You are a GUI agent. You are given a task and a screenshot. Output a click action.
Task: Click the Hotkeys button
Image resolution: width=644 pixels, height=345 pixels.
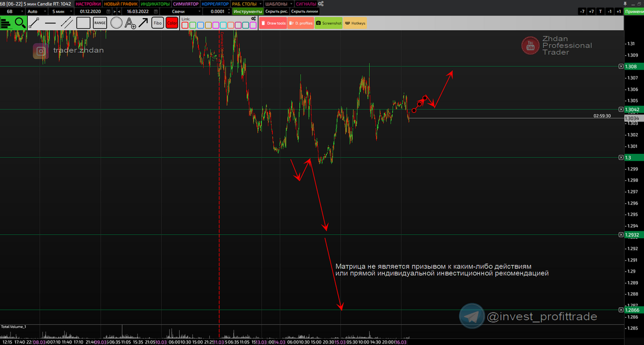[355, 23]
